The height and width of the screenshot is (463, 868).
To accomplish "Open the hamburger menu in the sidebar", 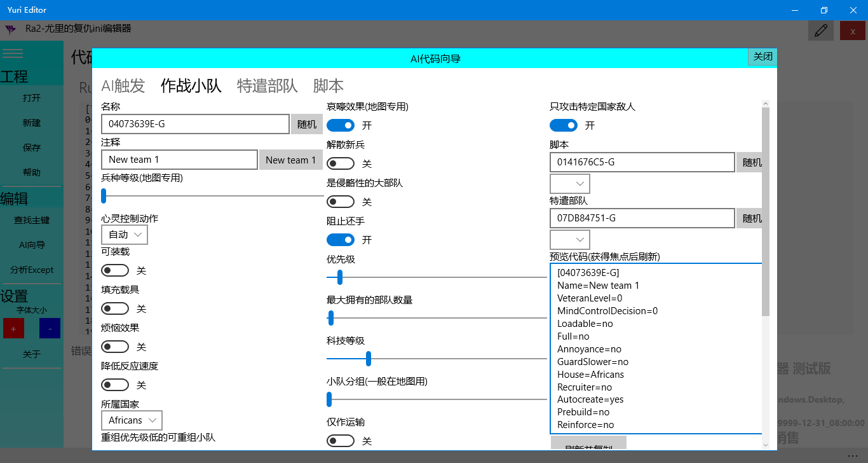I will click(13, 53).
